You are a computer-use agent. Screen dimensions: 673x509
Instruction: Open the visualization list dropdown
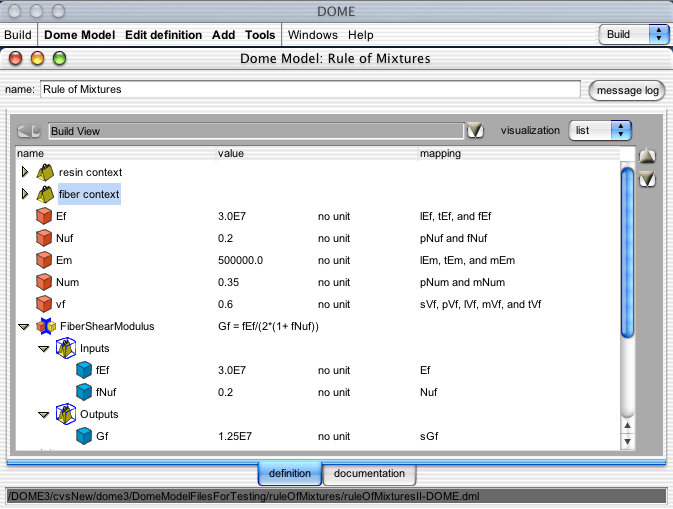click(600, 130)
